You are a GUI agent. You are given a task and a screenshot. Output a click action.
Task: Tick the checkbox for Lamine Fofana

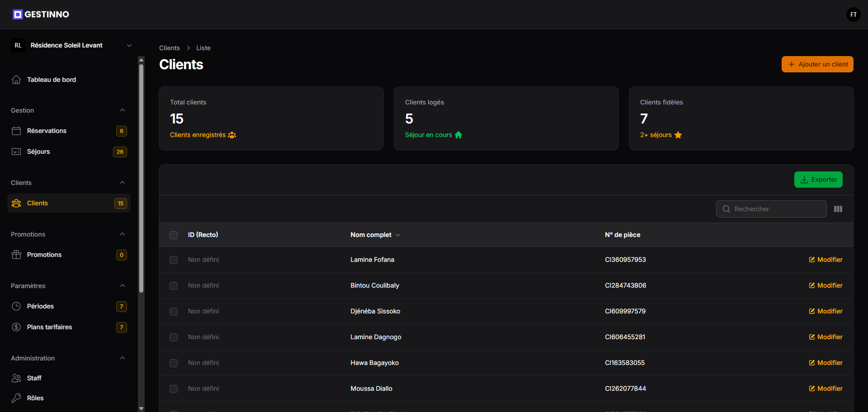pos(174,260)
